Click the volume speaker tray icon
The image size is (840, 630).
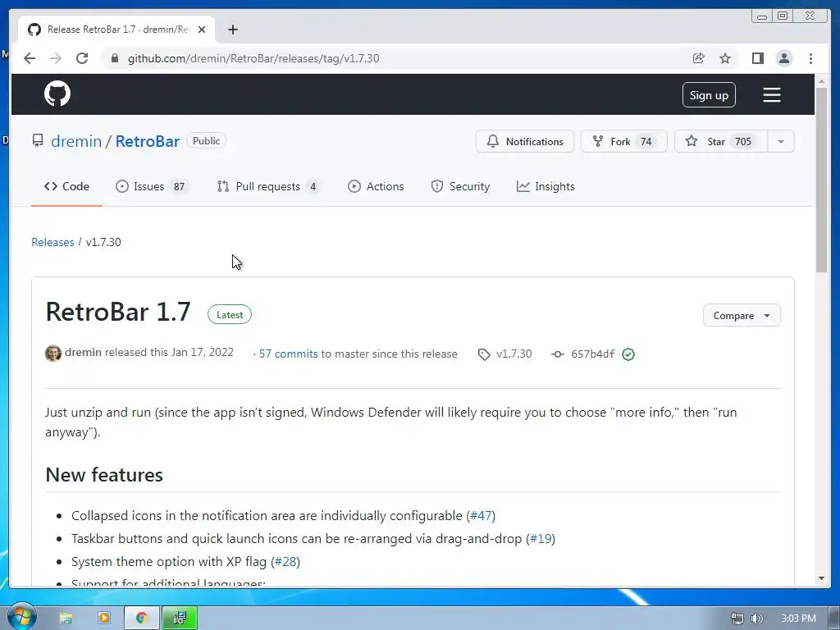756,619
